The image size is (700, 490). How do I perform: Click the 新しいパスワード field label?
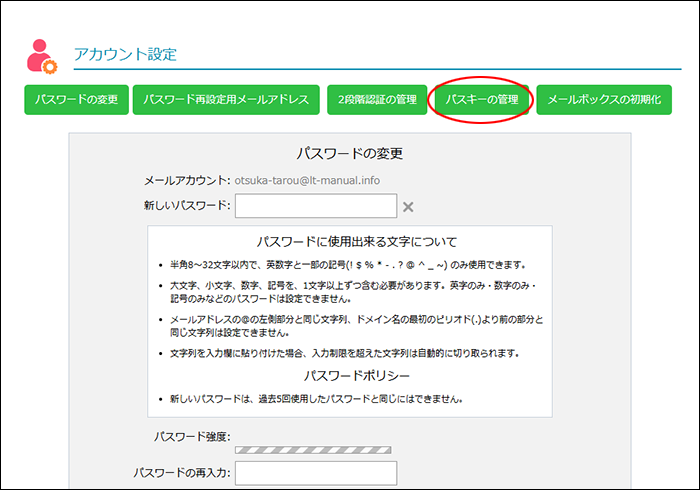(x=187, y=206)
